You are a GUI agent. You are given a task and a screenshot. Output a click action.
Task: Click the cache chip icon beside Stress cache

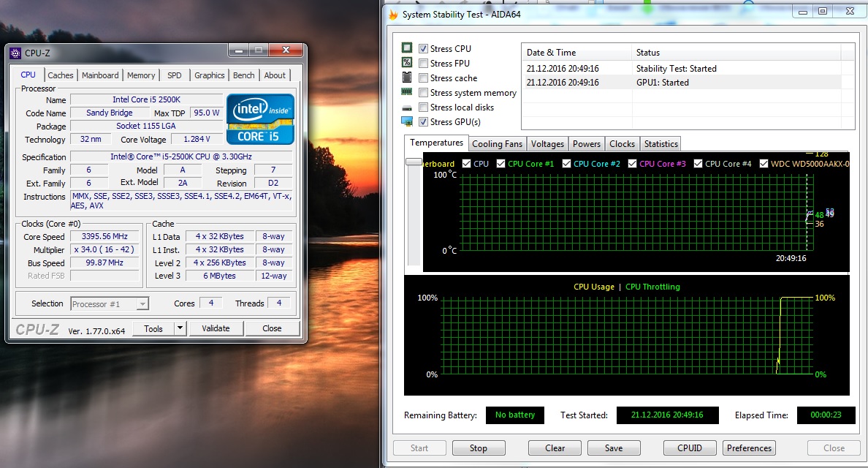click(x=407, y=78)
